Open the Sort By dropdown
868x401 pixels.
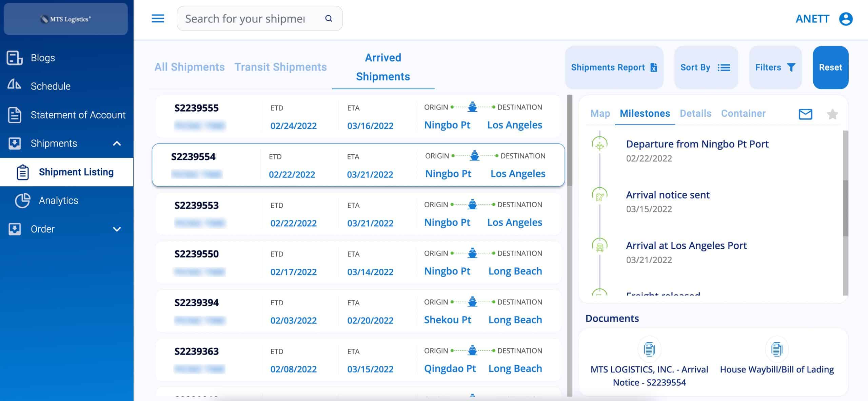(x=706, y=68)
